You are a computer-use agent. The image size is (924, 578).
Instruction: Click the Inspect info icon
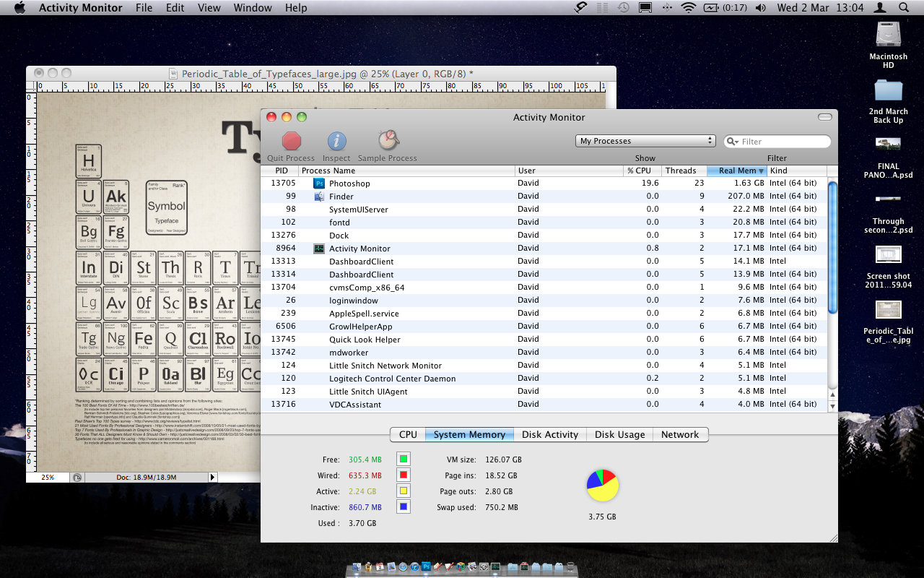pyautogui.click(x=336, y=141)
